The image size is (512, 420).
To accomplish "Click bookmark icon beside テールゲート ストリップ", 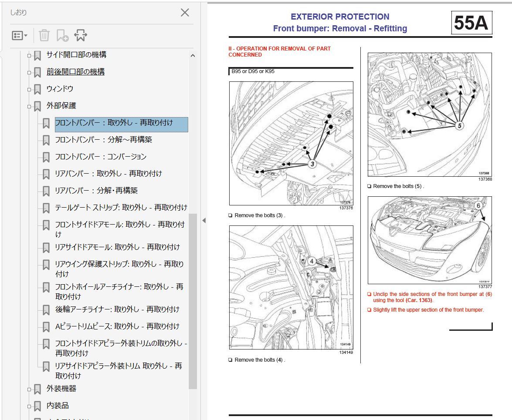I will [46, 208].
